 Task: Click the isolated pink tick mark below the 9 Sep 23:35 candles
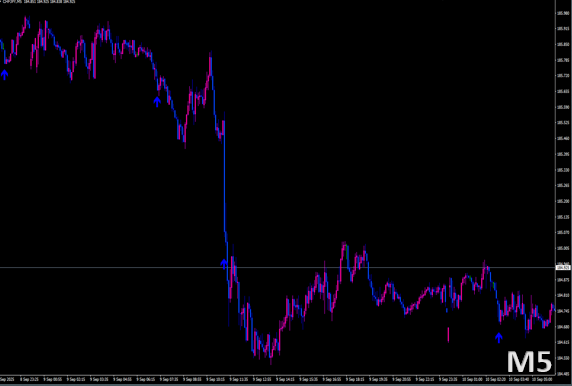pos(448,335)
